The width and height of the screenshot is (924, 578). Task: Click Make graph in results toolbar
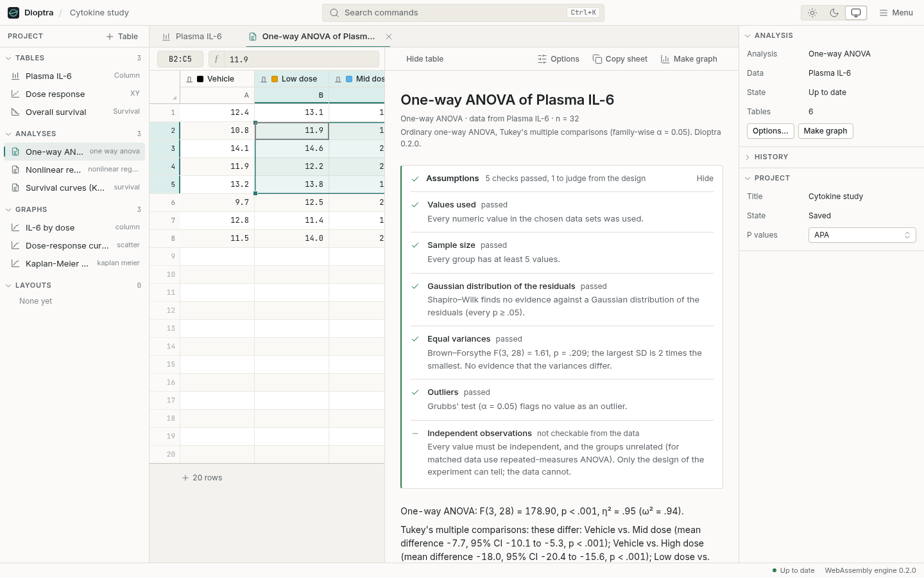(689, 59)
